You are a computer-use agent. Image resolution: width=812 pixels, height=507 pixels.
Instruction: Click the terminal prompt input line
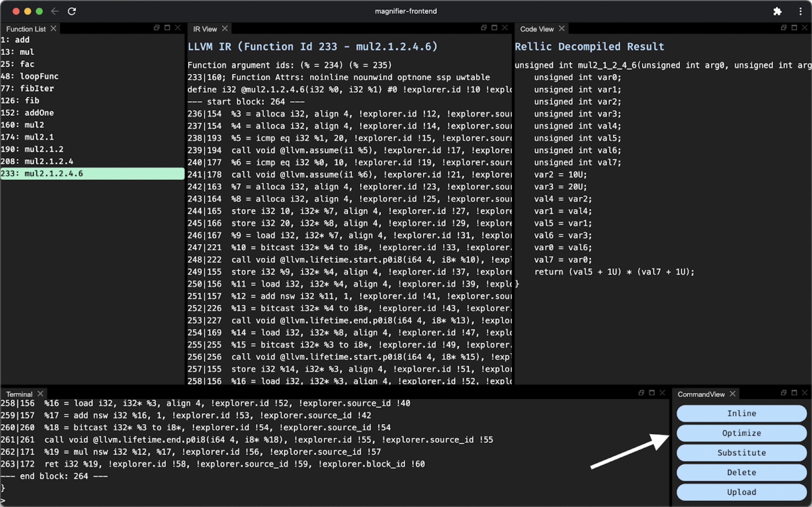point(201,501)
